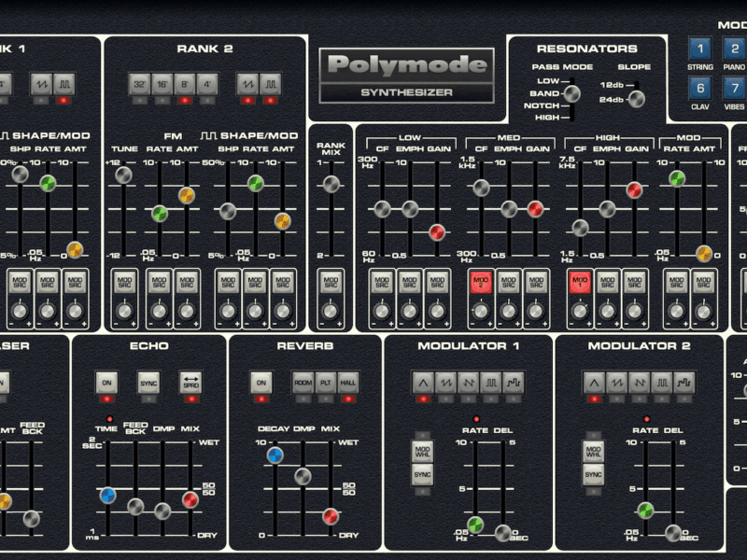The image size is (747, 560).
Task: Select ramp waveform in Modulator 1
Action: click(468, 383)
